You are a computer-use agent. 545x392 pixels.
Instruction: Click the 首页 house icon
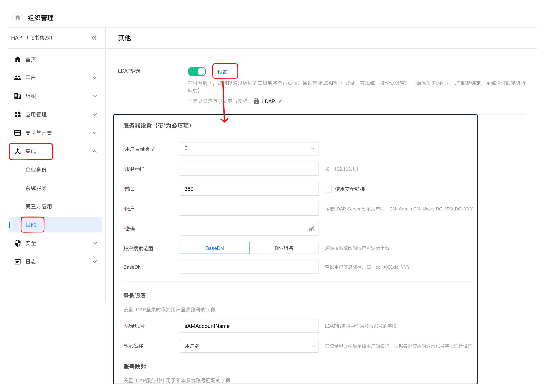click(x=18, y=59)
